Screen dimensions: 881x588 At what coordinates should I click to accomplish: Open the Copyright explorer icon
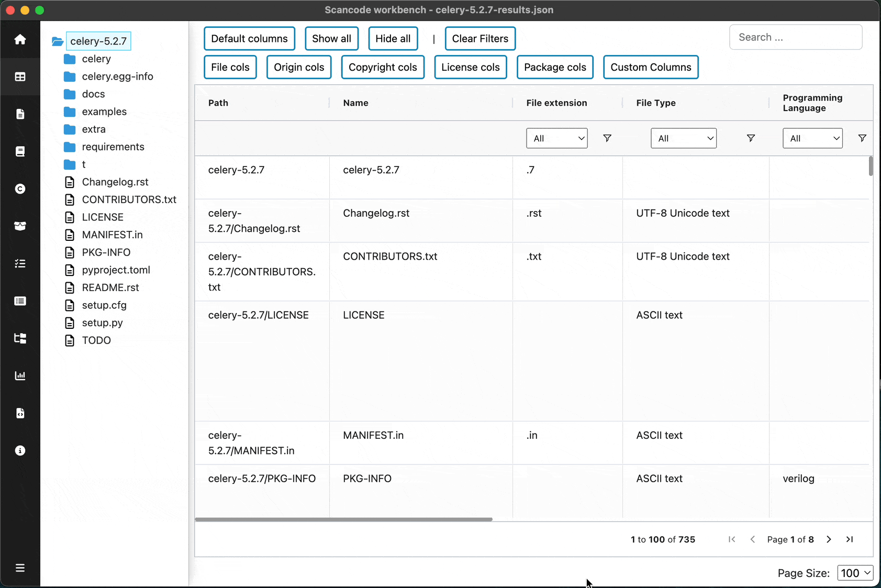pyautogui.click(x=20, y=189)
